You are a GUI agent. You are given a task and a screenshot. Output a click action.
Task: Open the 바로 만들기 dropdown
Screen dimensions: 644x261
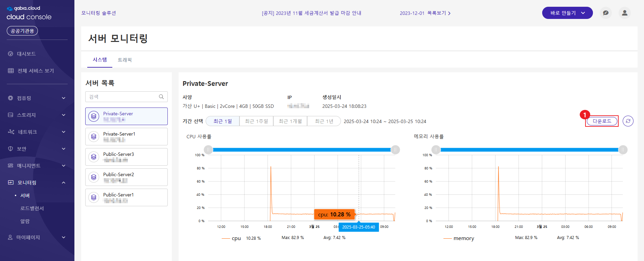point(567,13)
